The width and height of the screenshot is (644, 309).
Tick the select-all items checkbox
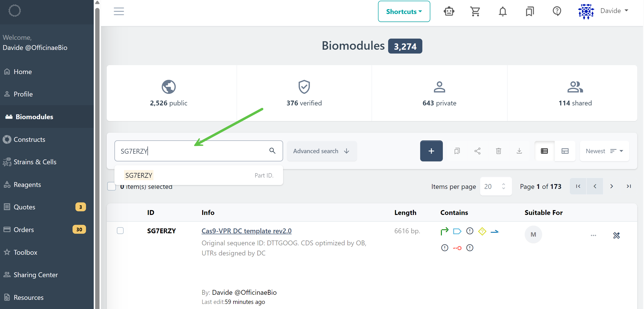pyautogui.click(x=112, y=186)
